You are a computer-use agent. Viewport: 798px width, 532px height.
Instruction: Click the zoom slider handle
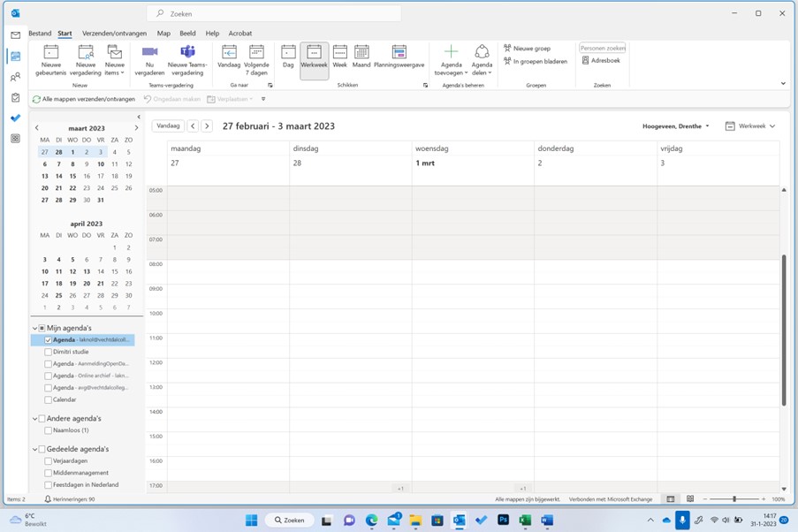[734, 499]
